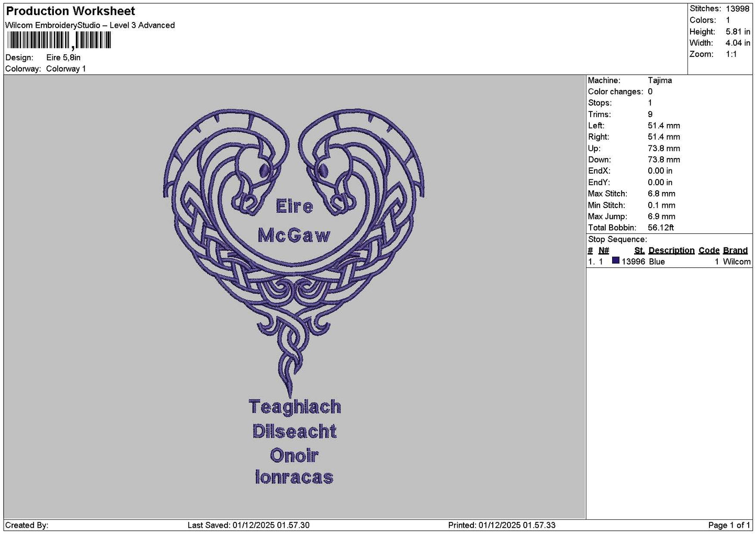This screenshot has height=534, width=756.
Task: Click the Stitches value 13998
Action: point(737,9)
